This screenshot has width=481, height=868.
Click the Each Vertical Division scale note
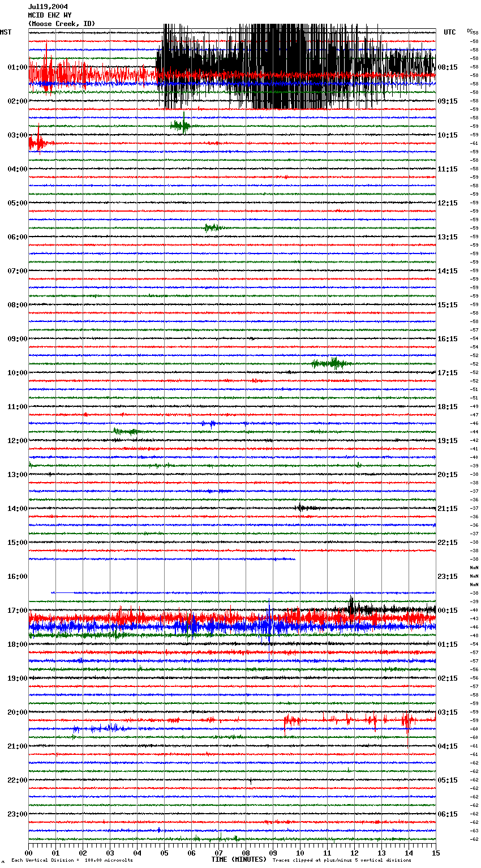72,860
